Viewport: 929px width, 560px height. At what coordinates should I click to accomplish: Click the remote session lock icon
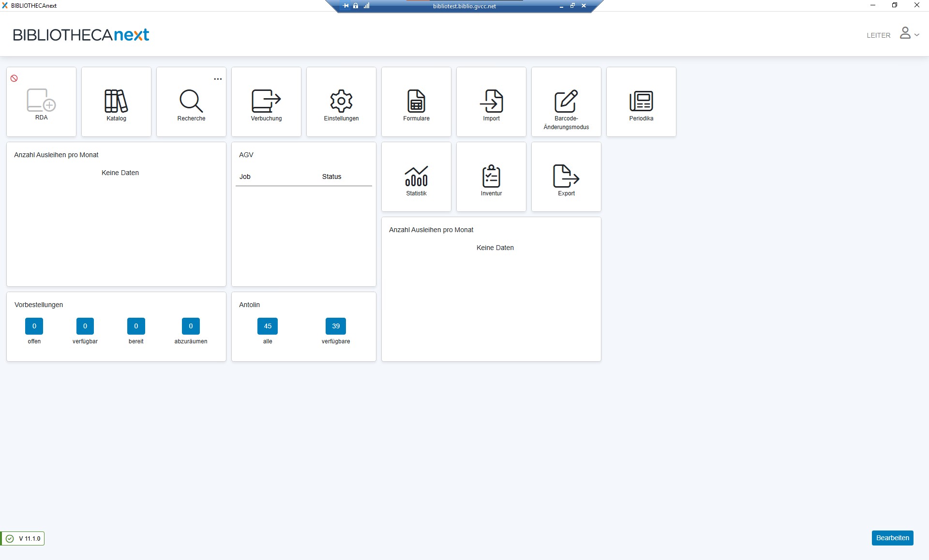356,6
